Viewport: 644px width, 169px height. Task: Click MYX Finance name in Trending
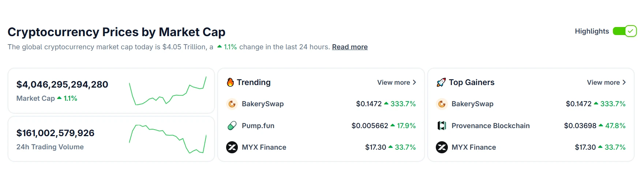tap(264, 147)
